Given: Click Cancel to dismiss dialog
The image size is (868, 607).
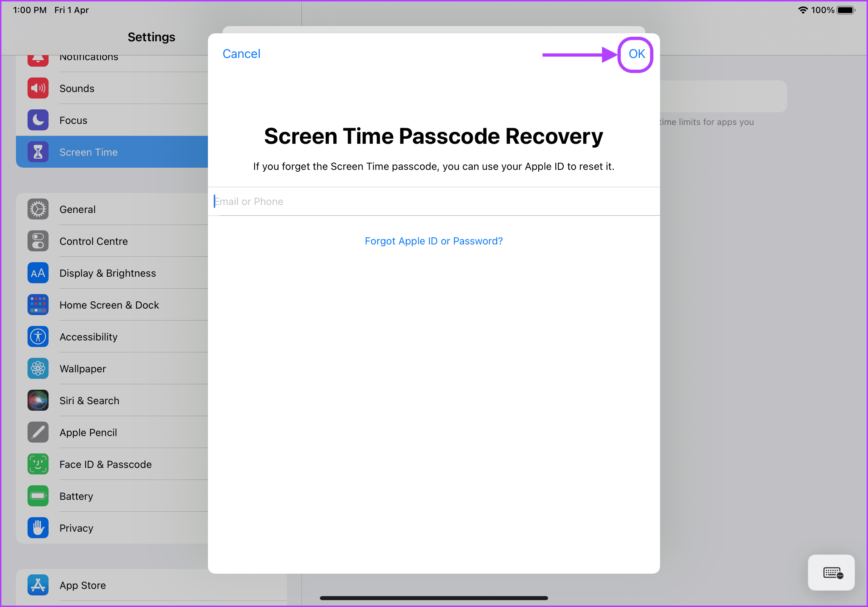Looking at the screenshot, I should click(241, 54).
